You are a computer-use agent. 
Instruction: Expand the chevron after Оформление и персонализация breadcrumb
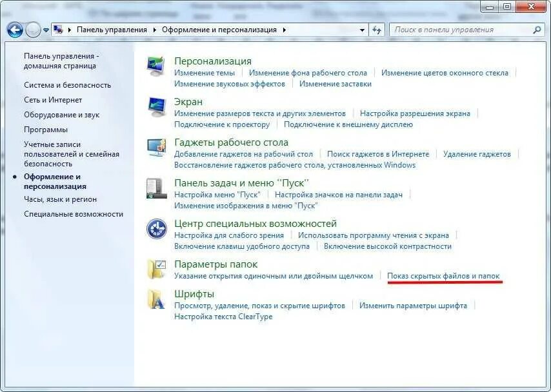click(285, 30)
